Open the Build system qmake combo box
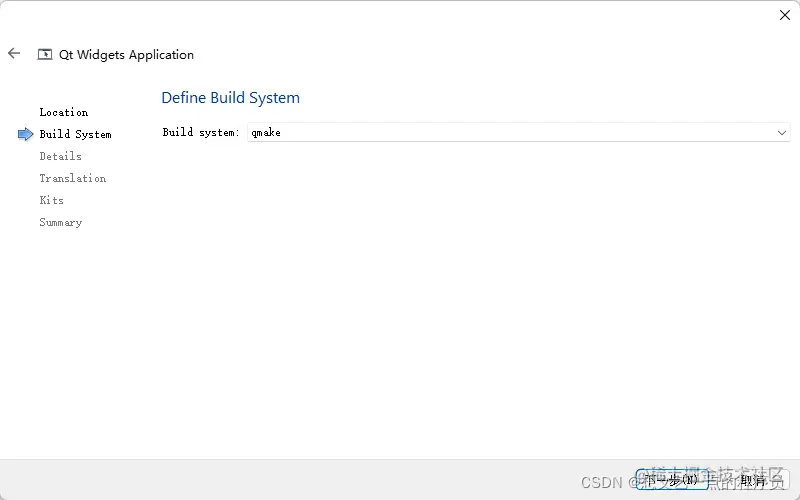 [x=518, y=133]
